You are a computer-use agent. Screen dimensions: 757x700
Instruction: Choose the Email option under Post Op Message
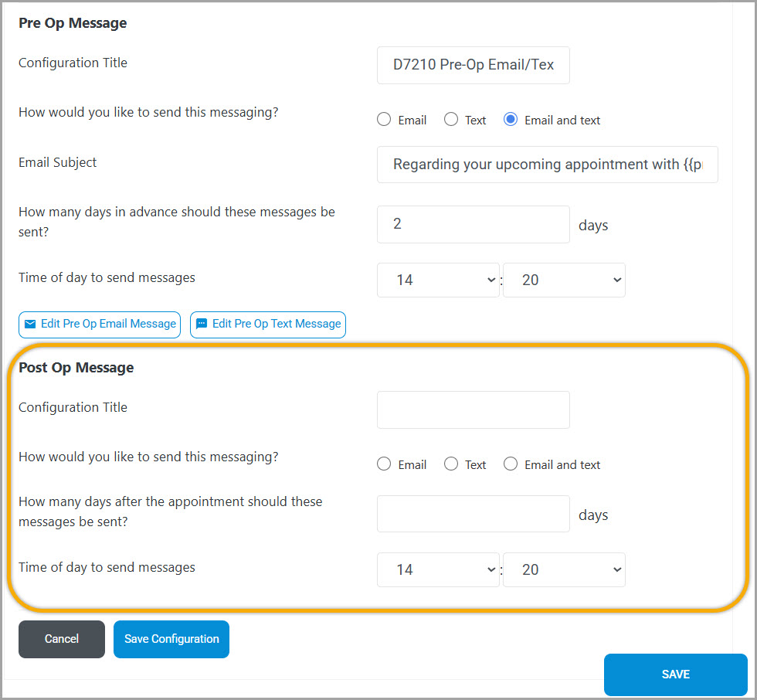(x=384, y=464)
